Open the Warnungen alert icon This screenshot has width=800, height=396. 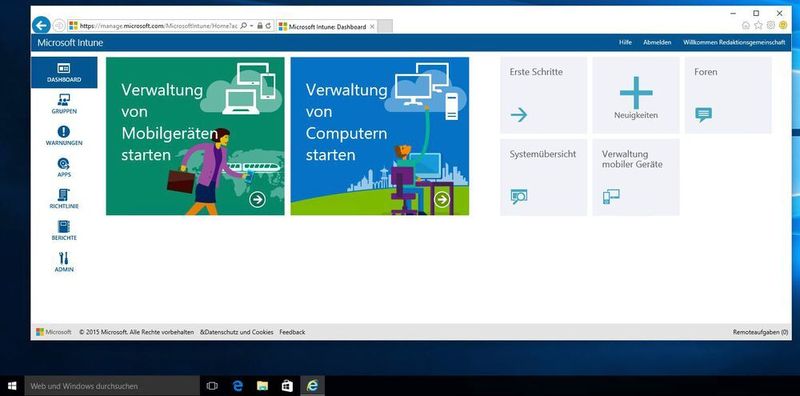(64, 132)
